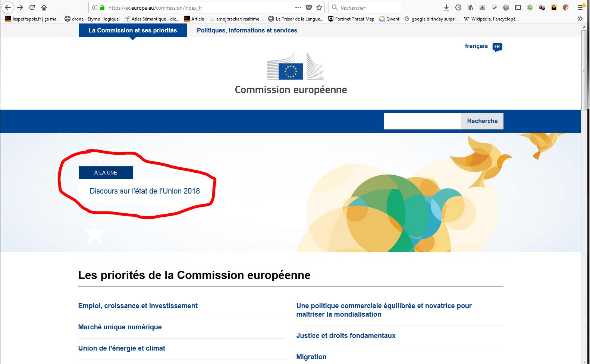Open the Fortinet Threat Map bookmark
590x364 pixels.
(351, 19)
